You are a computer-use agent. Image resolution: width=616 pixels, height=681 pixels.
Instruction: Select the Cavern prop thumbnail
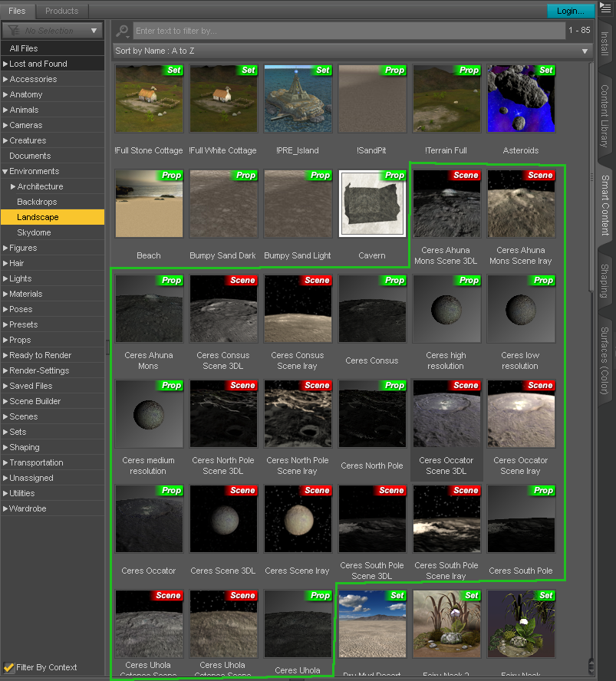click(372, 204)
